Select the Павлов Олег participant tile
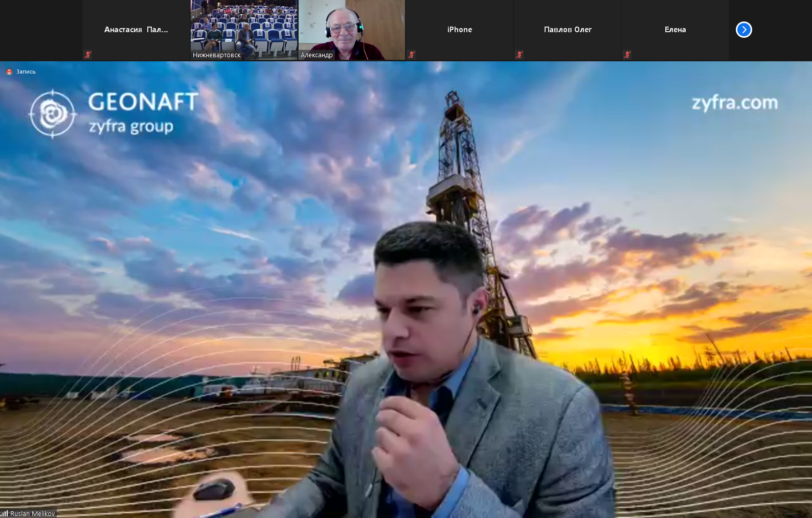Image resolution: width=812 pixels, height=518 pixels. click(x=568, y=30)
